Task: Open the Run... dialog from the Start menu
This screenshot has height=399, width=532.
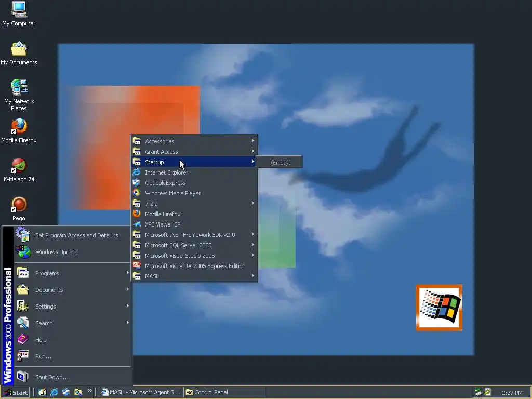Action: 72,356
